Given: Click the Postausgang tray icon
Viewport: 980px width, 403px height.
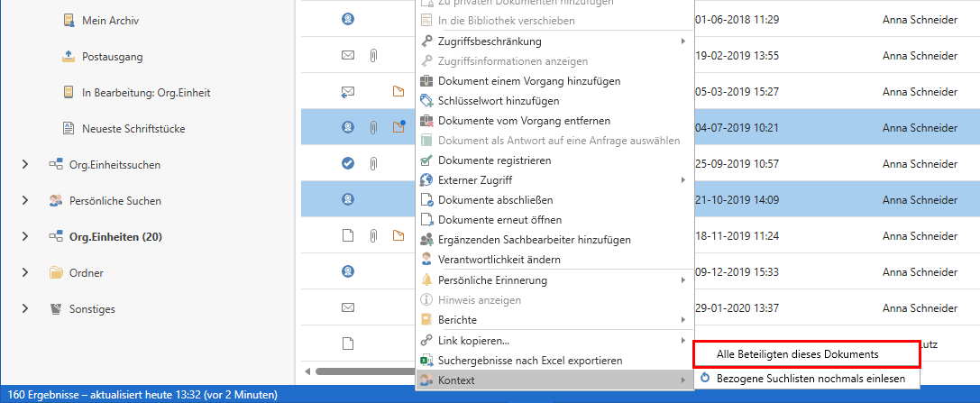Looking at the screenshot, I should [69, 57].
